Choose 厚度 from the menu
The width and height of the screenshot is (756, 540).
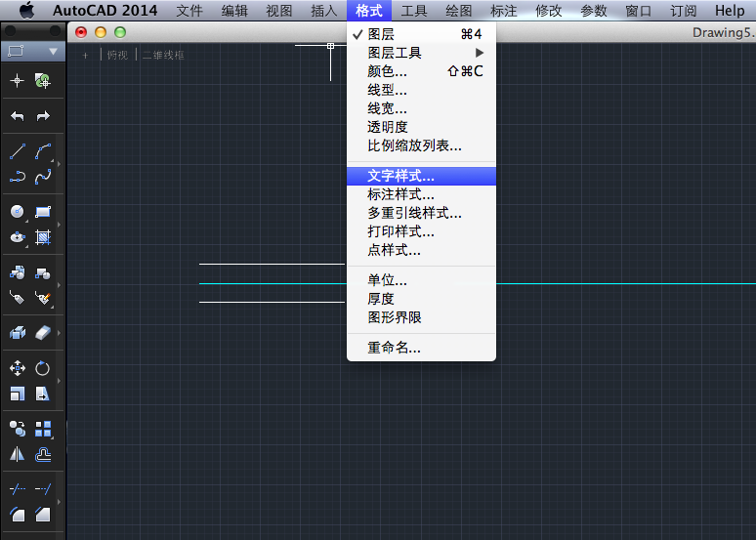pyautogui.click(x=421, y=299)
